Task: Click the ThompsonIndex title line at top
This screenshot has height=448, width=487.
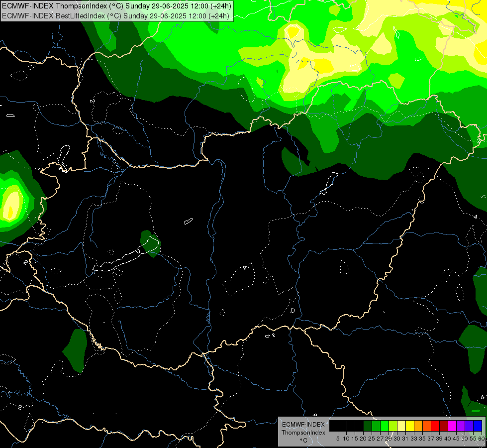Action: [116, 6]
